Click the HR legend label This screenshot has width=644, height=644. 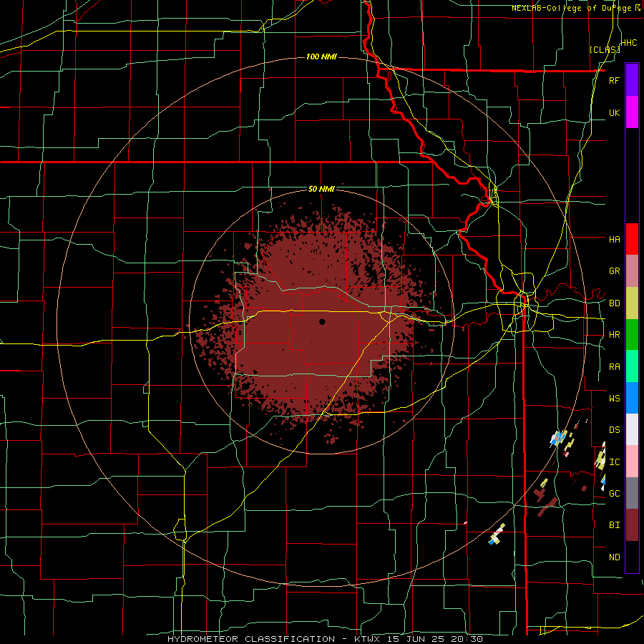click(614, 335)
